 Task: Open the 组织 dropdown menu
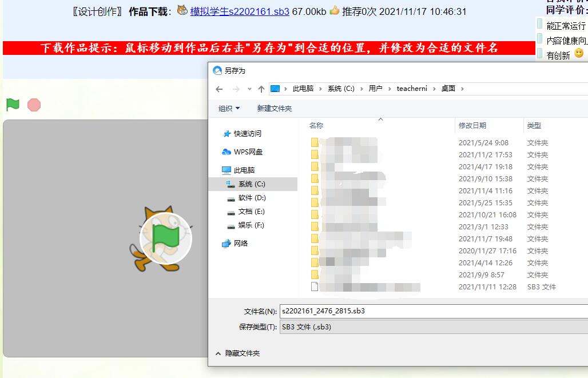click(x=229, y=109)
